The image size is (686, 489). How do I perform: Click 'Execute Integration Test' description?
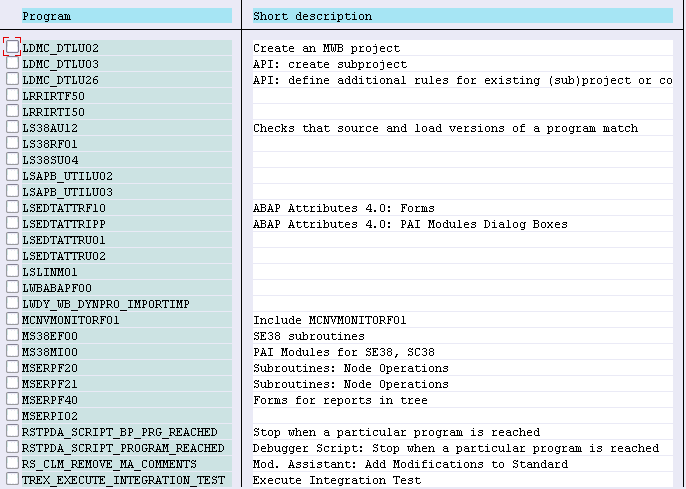coord(337,480)
